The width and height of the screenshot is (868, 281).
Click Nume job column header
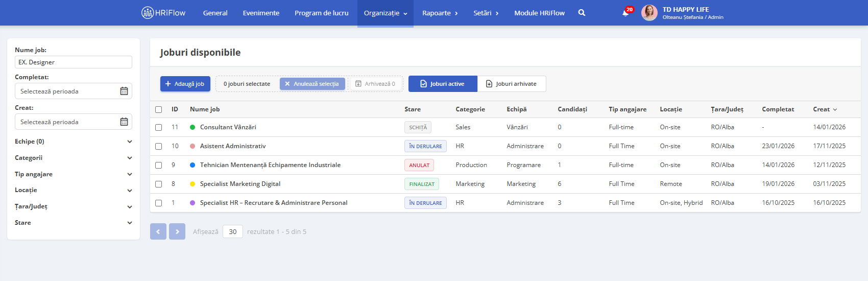click(x=205, y=109)
